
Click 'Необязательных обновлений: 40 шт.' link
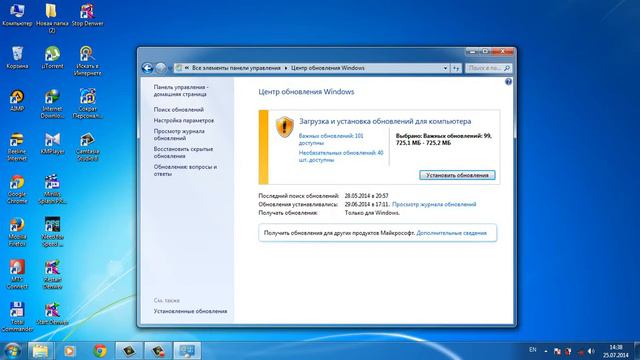[341, 156]
